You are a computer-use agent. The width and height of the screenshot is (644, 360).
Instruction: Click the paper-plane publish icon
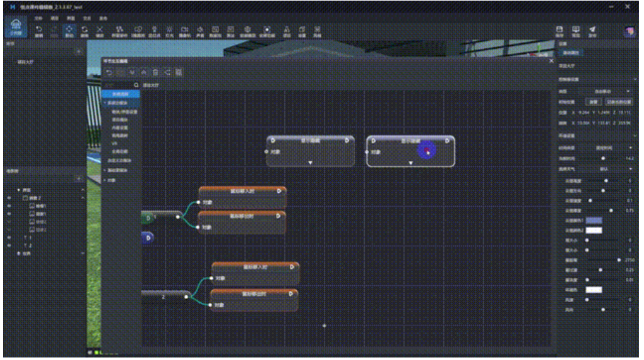click(x=592, y=31)
